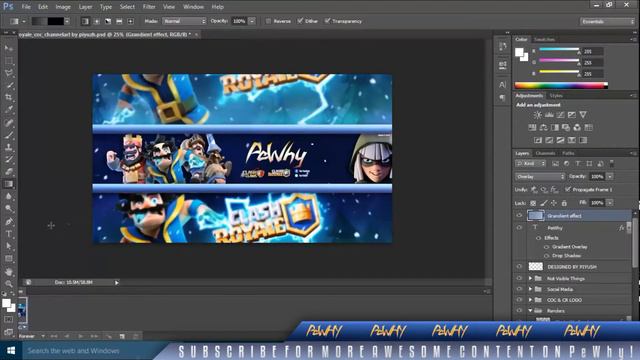Image resolution: width=640 pixels, height=360 pixels.
Task: Filter layers by type layers icon
Action: point(578,164)
